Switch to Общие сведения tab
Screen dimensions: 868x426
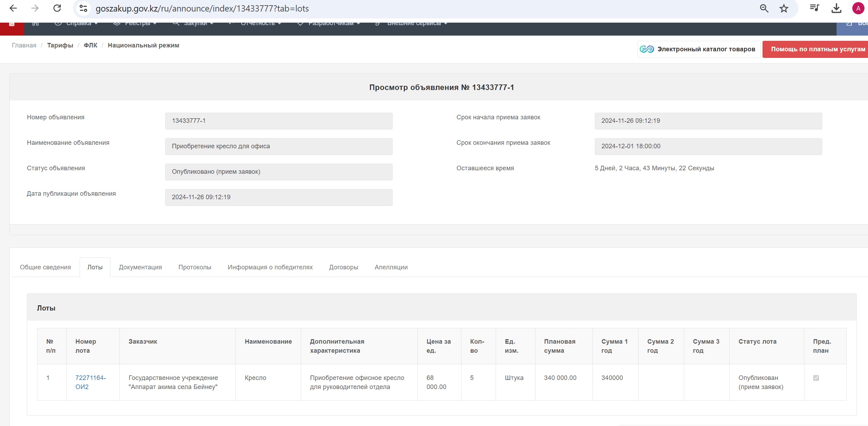(45, 267)
